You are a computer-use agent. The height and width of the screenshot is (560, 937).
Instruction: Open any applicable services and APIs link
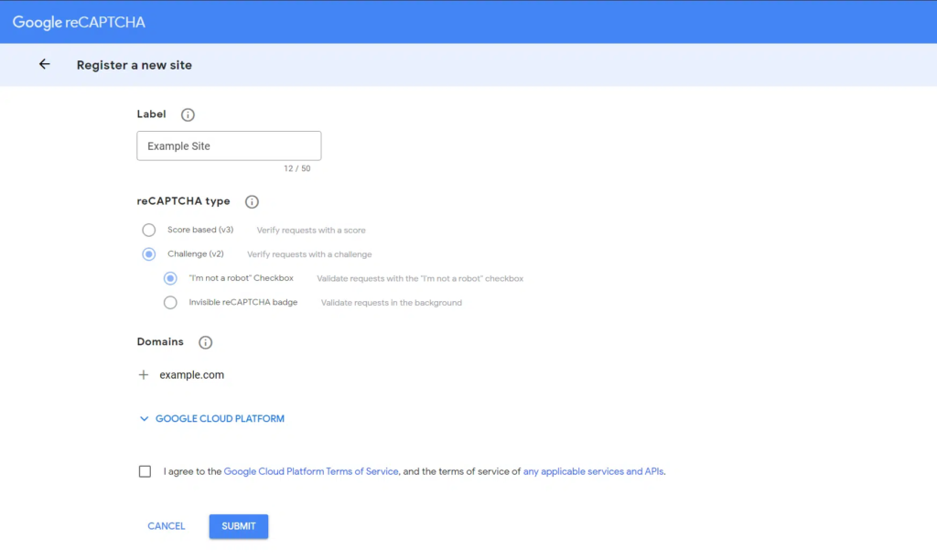click(x=593, y=472)
